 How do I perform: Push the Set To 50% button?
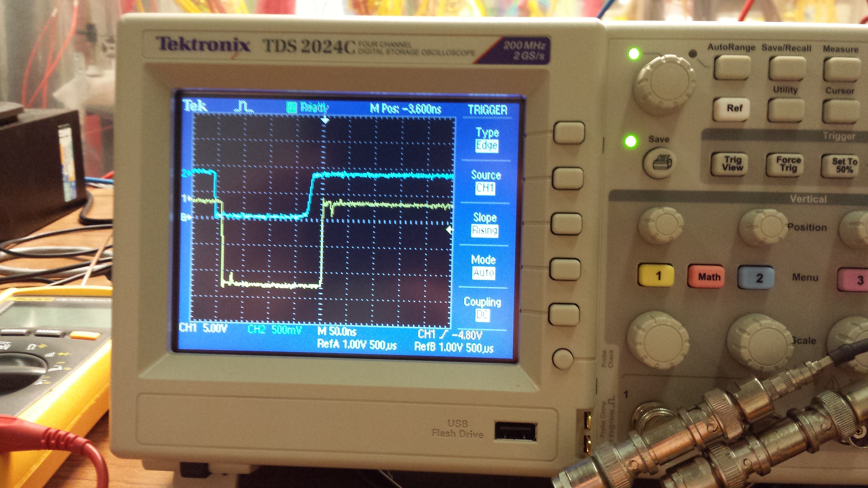840,166
